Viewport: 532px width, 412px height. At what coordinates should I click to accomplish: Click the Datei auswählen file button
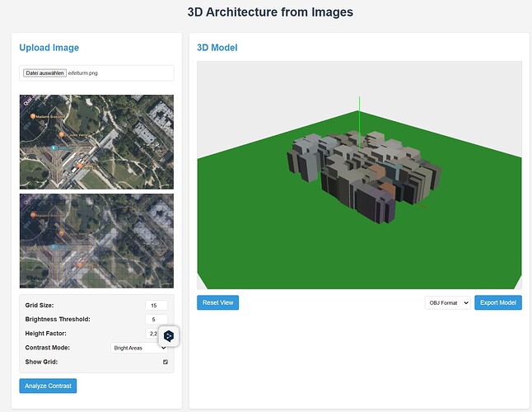coord(44,73)
